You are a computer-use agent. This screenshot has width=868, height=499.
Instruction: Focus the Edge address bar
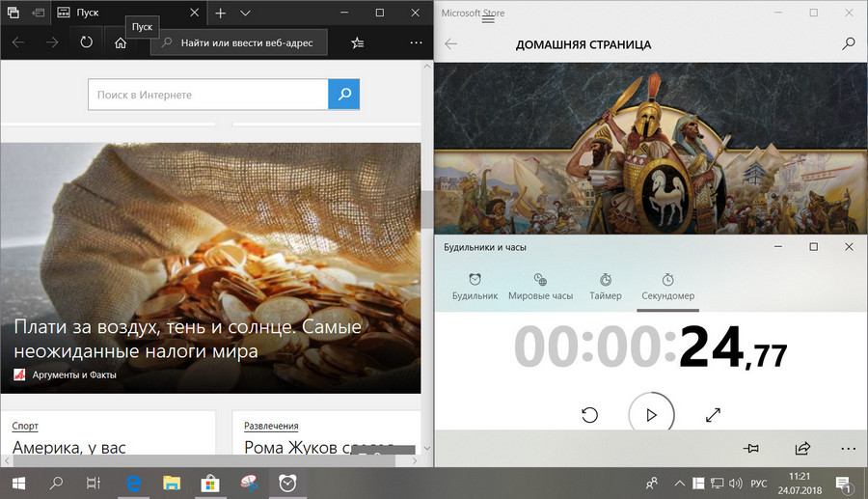[239, 42]
